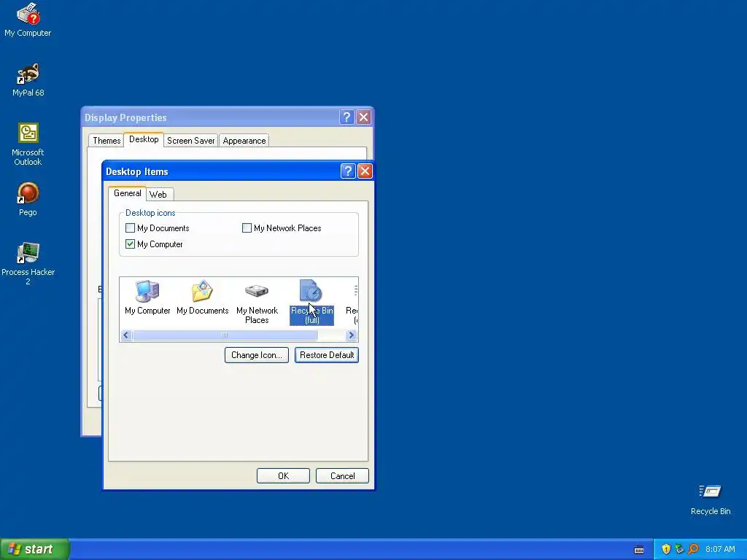Click the Restore Default button
The width and height of the screenshot is (747, 560).
tap(327, 355)
